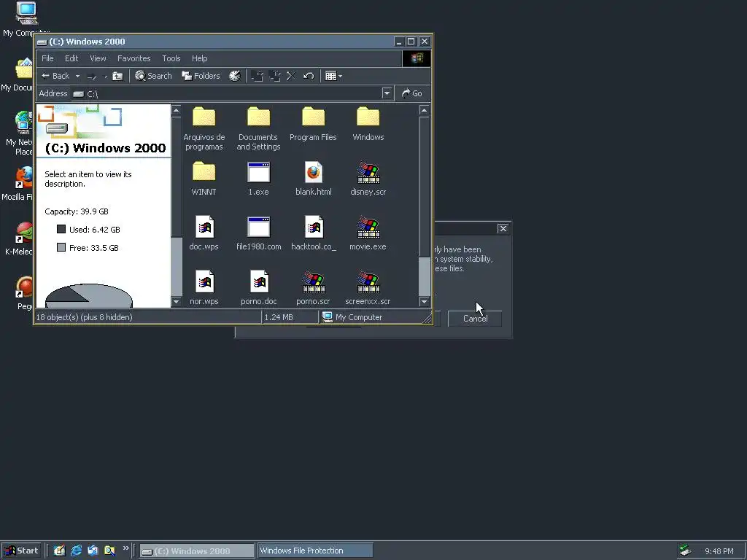Click info pane scrollbar up arrow
This screenshot has width=747, height=560.
(177, 111)
